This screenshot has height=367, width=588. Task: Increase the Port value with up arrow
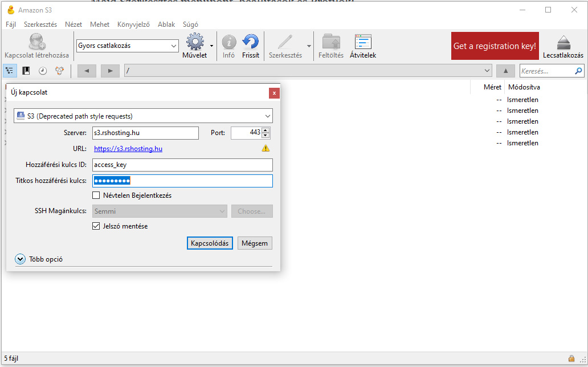pyautogui.click(x=266, y=131)
